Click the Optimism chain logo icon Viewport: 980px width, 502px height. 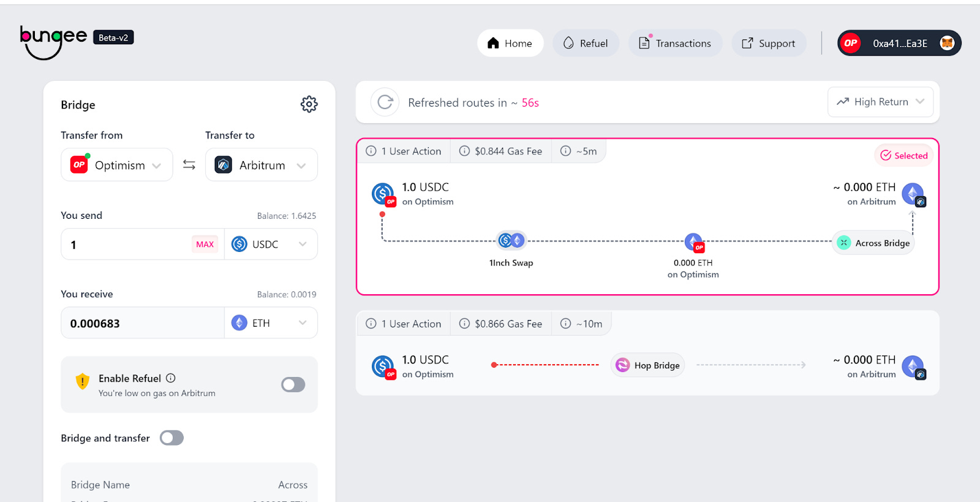click(x=77, y=164)
